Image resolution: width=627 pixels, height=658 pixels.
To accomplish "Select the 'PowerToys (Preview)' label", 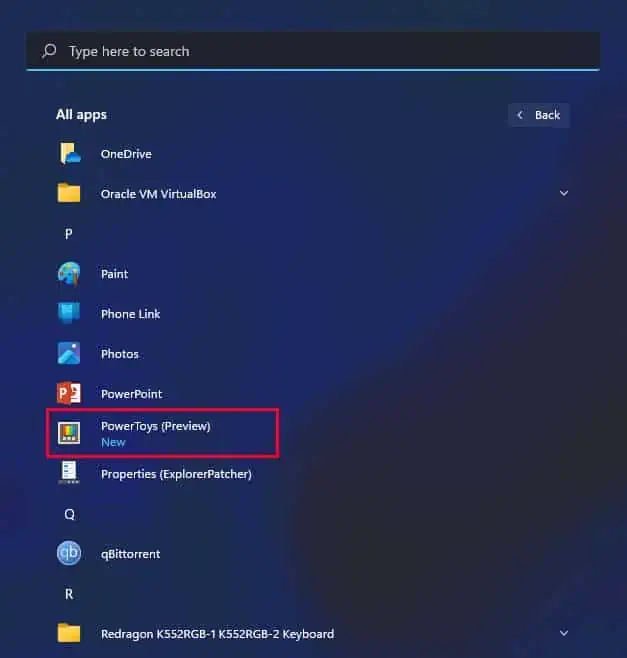I will (155, 426).
